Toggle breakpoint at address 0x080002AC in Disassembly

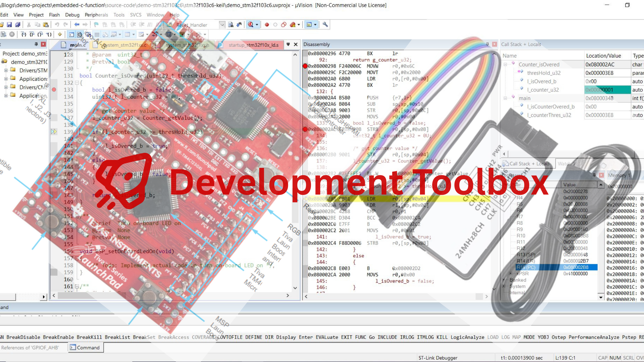pyautogui.click(x=305, y=129)
